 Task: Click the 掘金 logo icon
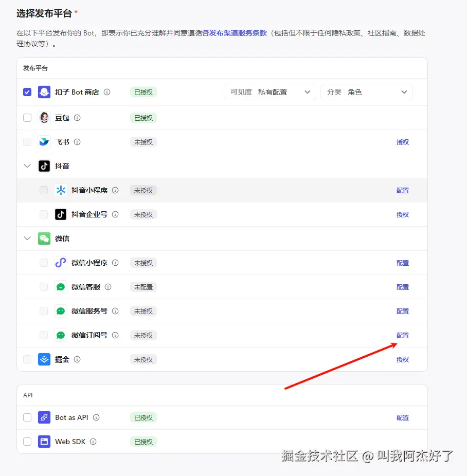(44, 359)
